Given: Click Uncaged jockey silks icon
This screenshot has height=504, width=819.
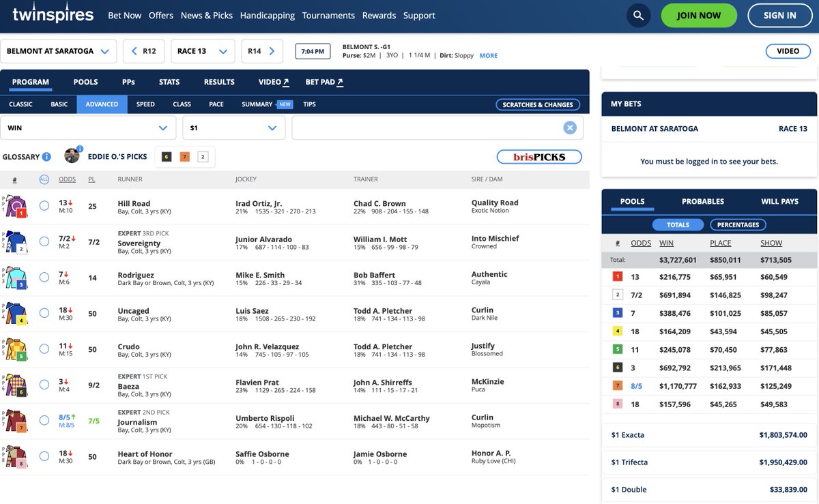Looking at the screenshot, I should (x=15, y=314).
